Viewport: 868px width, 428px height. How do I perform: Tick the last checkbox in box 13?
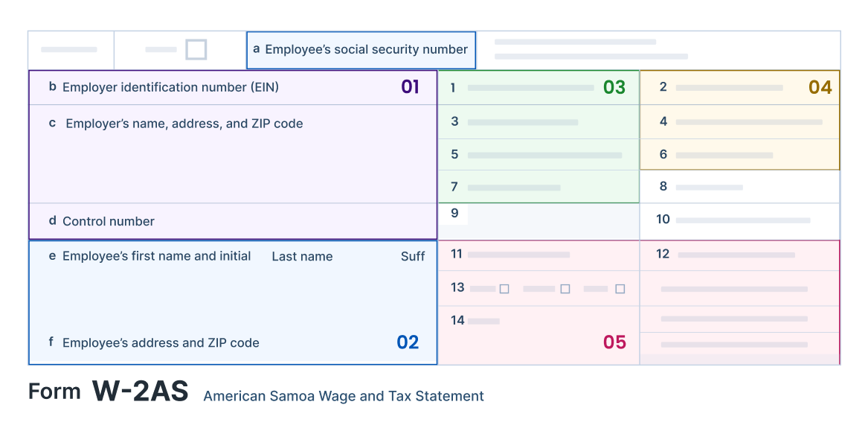pos(620,289)
